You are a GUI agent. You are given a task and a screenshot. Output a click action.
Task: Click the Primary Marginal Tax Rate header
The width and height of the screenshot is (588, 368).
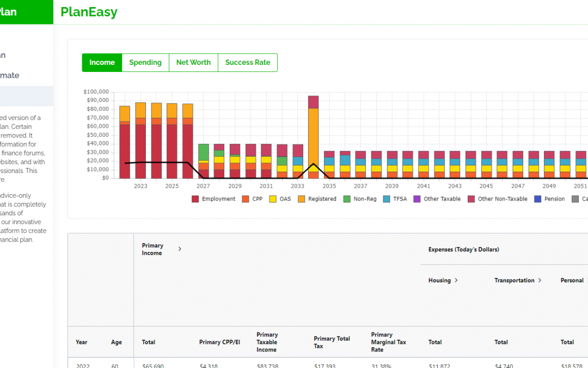click(x=389, y=342)
